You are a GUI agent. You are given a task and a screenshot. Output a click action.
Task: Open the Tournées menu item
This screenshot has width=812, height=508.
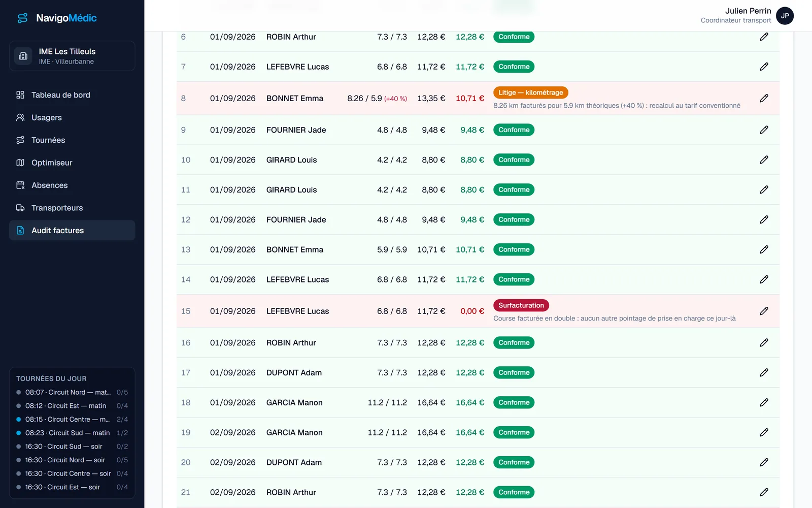(72, 140)
